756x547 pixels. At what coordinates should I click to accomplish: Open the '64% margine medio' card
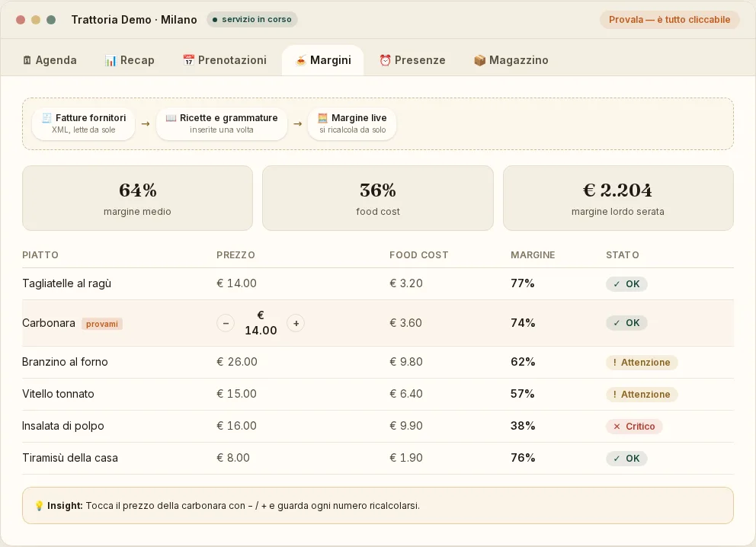pos(137,198)
